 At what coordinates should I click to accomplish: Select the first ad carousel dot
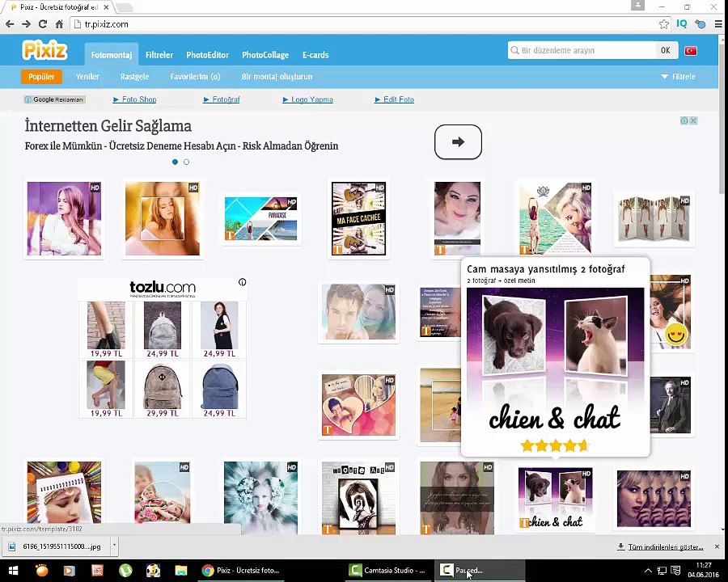(x=175, y=162)
